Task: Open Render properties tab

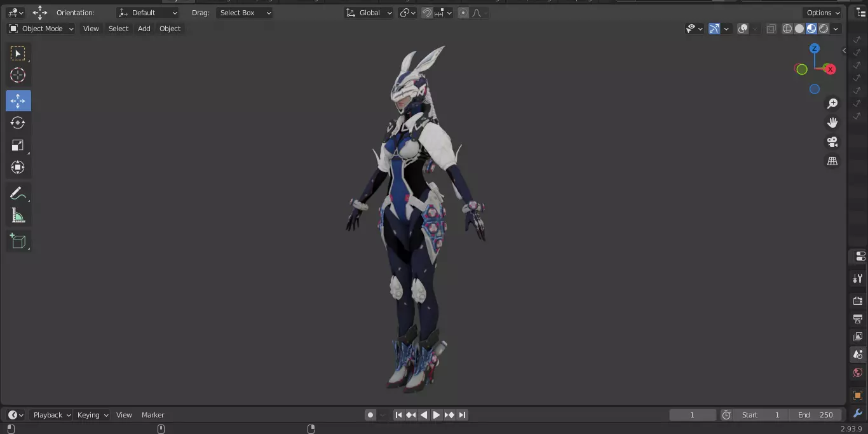Action: [x=858, y=301]
